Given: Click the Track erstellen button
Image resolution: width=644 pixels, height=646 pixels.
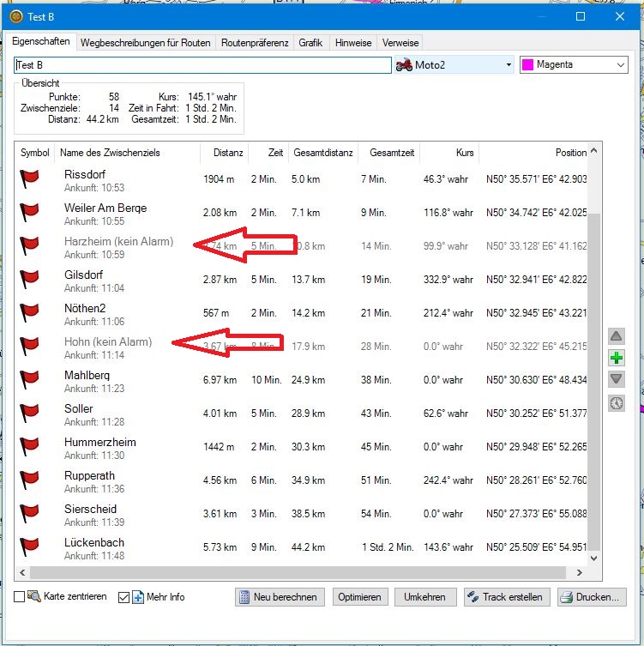Looking at the screenshot, I should pyautogui.click(x=507, y=597).
